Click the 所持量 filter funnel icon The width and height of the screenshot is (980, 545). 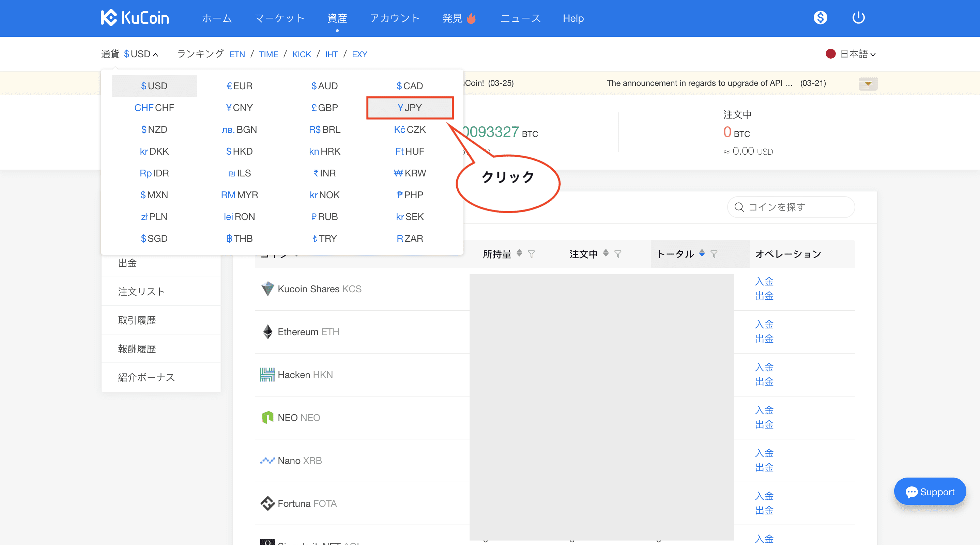coord(532,254)
